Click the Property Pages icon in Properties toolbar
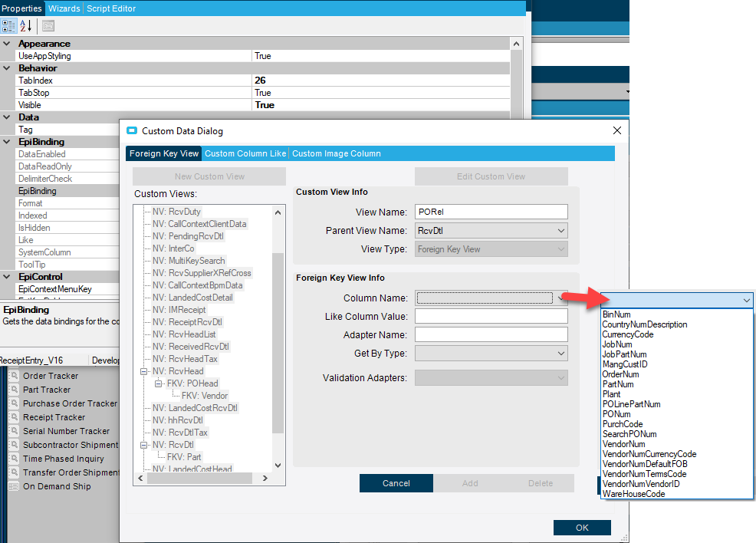The image size is (756, 543). pyautogui.click(x=48, y=26)
